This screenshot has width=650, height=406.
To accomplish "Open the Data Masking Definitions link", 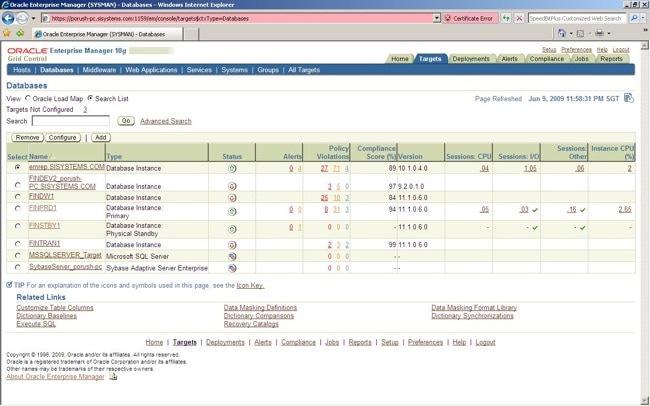I will pos(259,308).
